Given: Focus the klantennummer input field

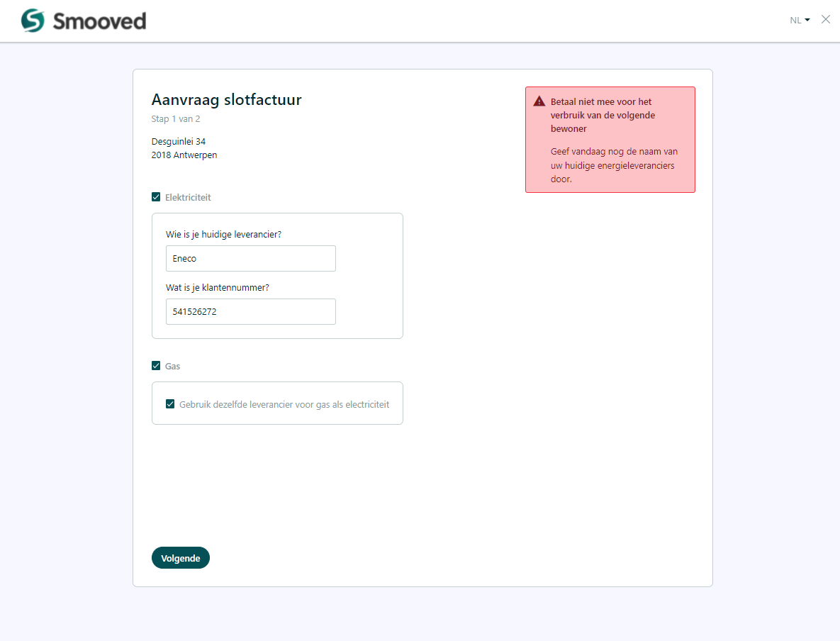Looking at the screenshot, I should [x=251, y=311].
